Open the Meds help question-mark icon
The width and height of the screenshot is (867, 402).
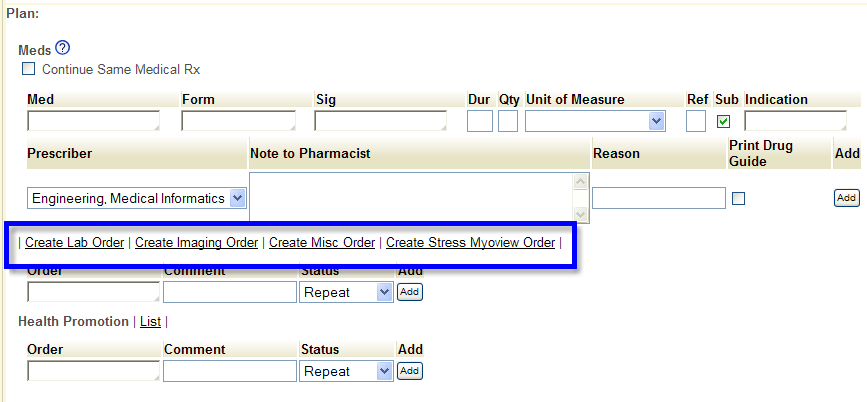click(x=62, y=48)
